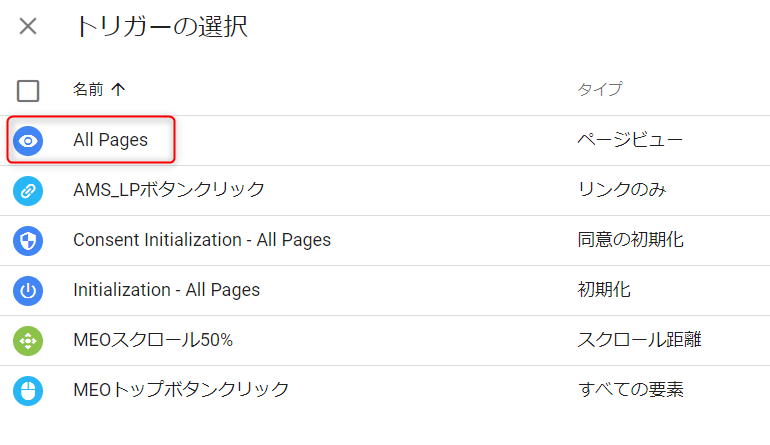770x445 pixels.
Task: Choose AMS_LPボタンクリック trigger name
Action: click(169, 190)
